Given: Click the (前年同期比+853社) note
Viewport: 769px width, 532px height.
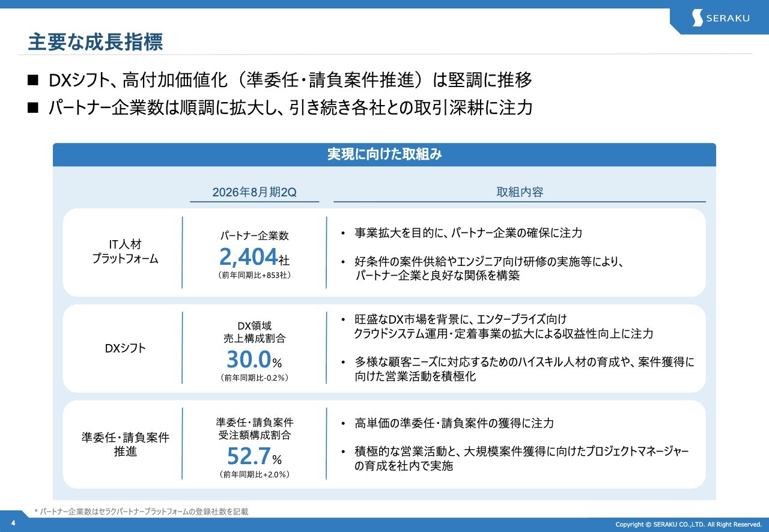Looking at the screenshot, I should (254, 276).
